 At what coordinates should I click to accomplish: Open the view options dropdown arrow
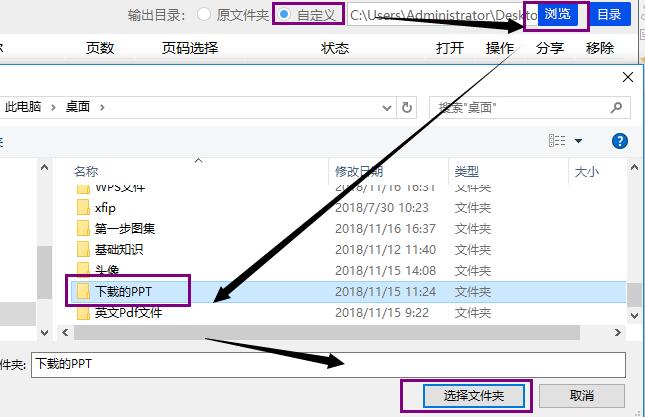[578, 141]
